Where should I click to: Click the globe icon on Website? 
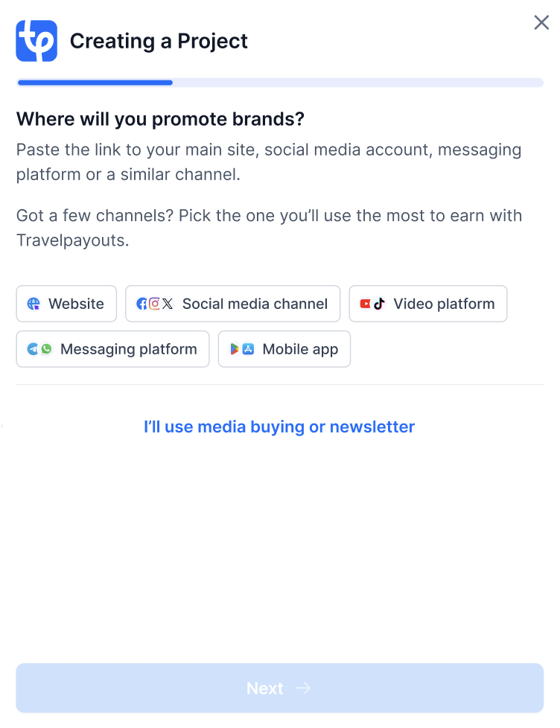(x=34, y=304)
